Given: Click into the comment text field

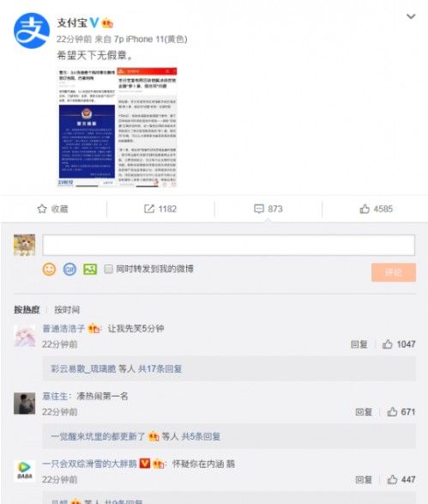Looking at the screenshot, I should click(229, 245).
